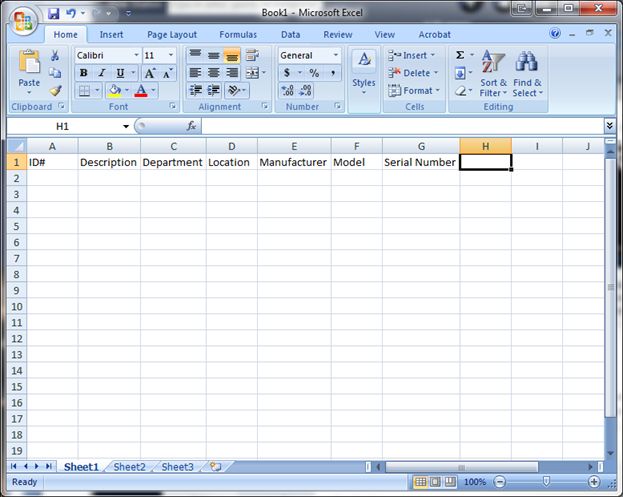The width and height of the screenshot is (623, 497).
Task: Apply fill color with paint bucket
Action: coord(115,91)
